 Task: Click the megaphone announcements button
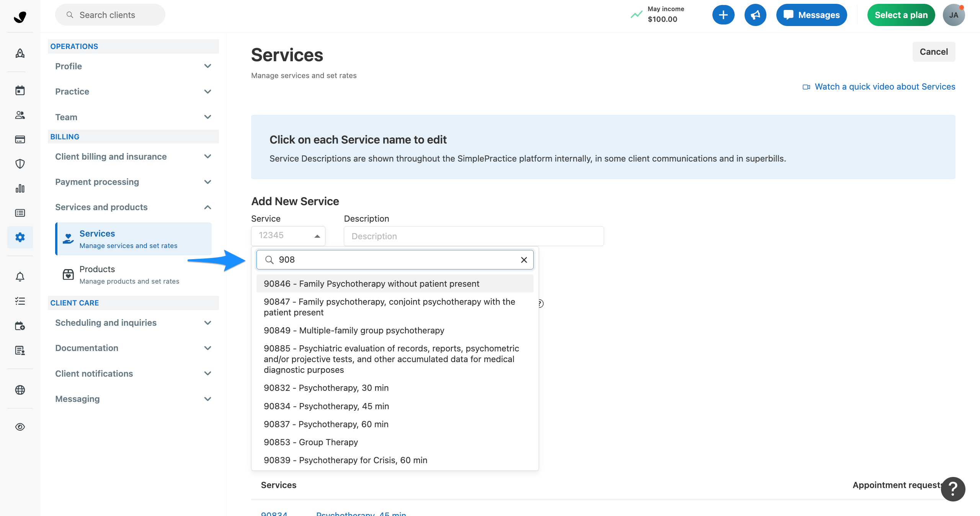click(x=755, y=15)
